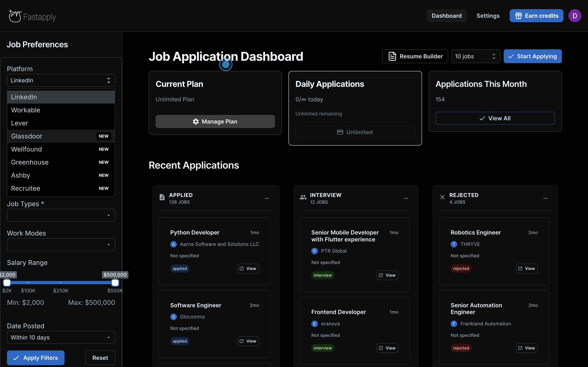
Task: Click the Rejected column X icon
Action: click(x=442, y=197)
